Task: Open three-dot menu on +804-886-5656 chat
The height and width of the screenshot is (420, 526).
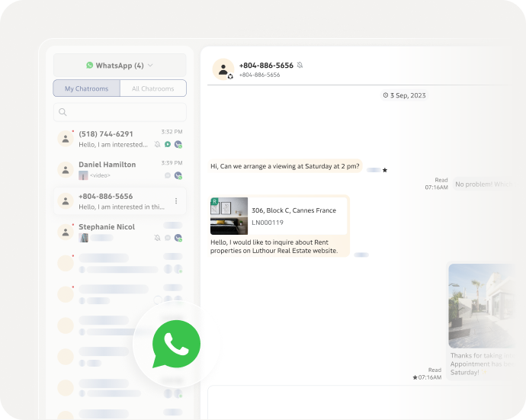Action: [x=176, y=201]
